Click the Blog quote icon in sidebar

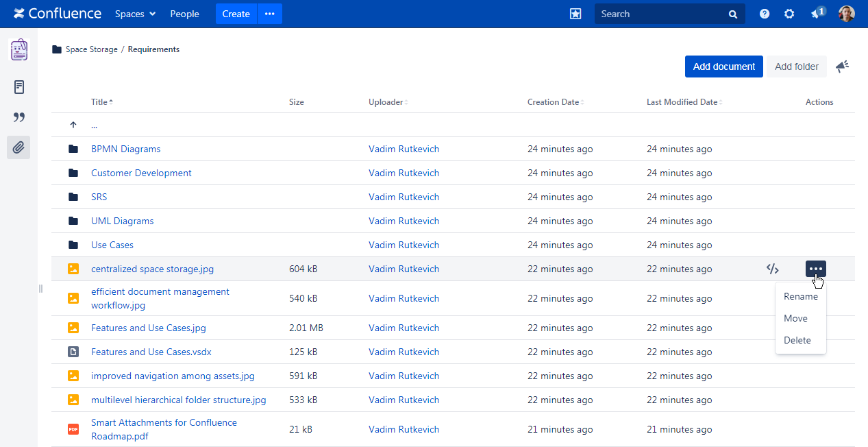click(19, 117)
